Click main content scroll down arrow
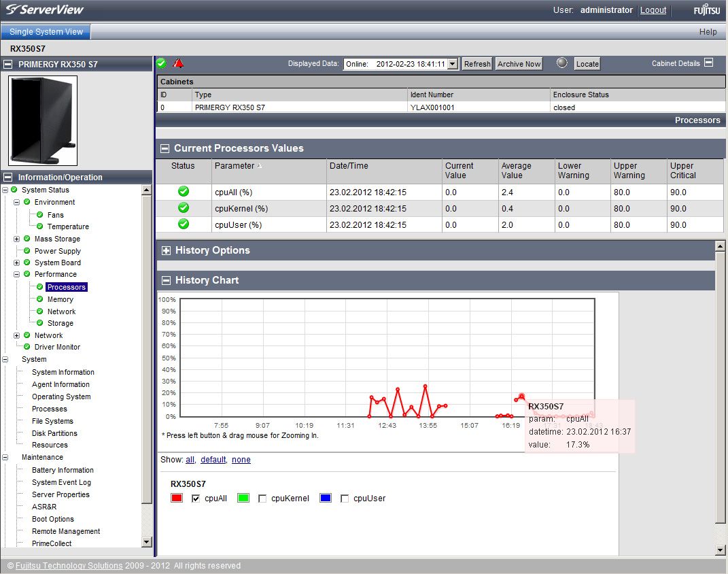 (720, 550)
